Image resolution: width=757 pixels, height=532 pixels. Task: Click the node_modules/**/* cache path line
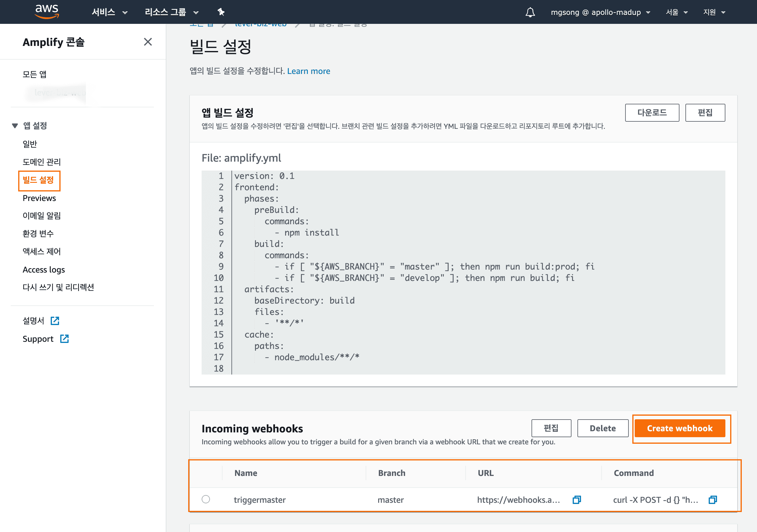pos(312,357)
